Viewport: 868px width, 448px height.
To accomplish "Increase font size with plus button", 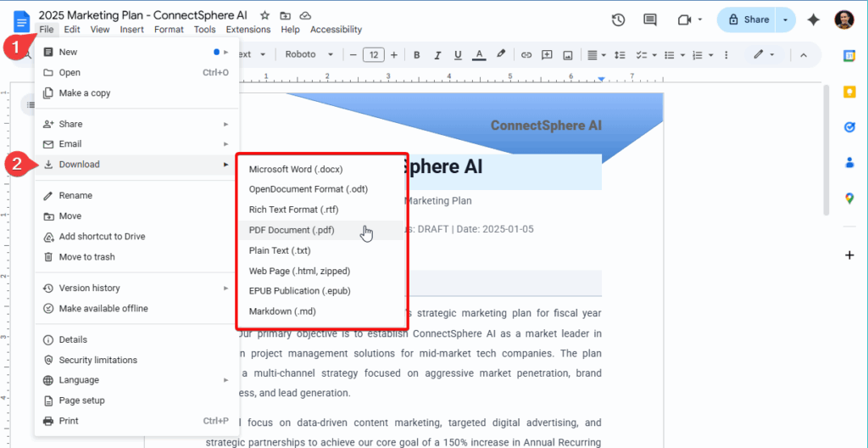I will (x=394, y=55).
